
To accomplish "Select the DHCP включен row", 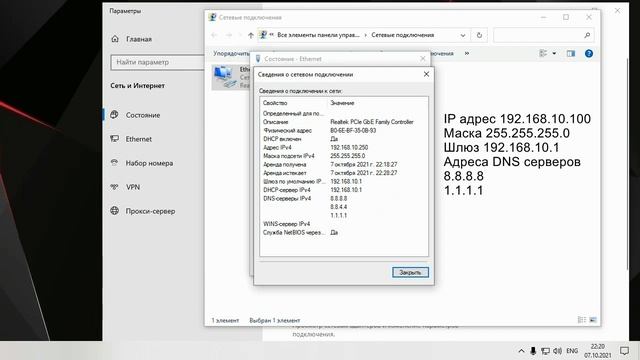I will point(344,139).
